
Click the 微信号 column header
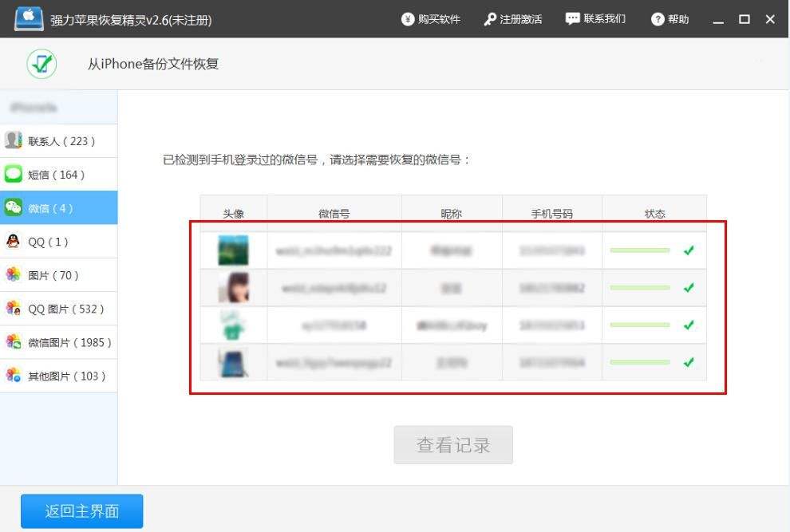tap(334, 214)
